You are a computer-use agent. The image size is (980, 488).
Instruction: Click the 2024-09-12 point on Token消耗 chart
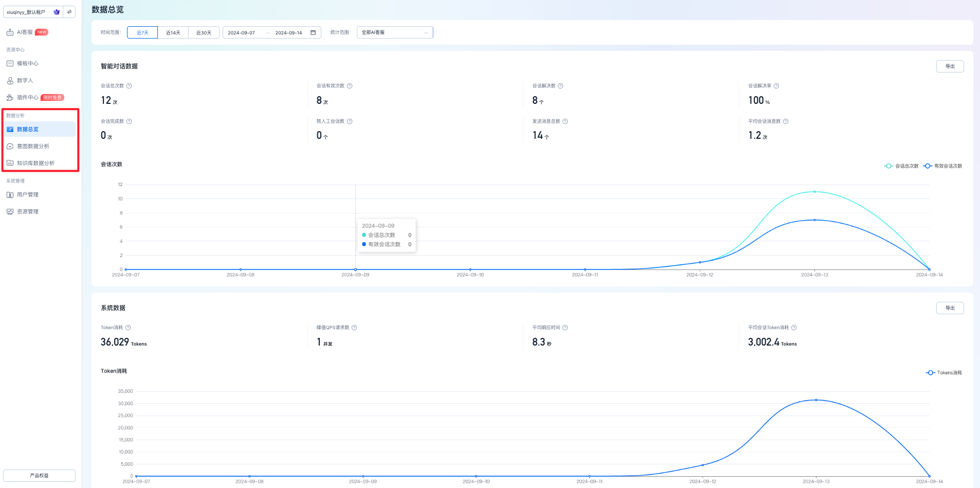pos(703,465)
